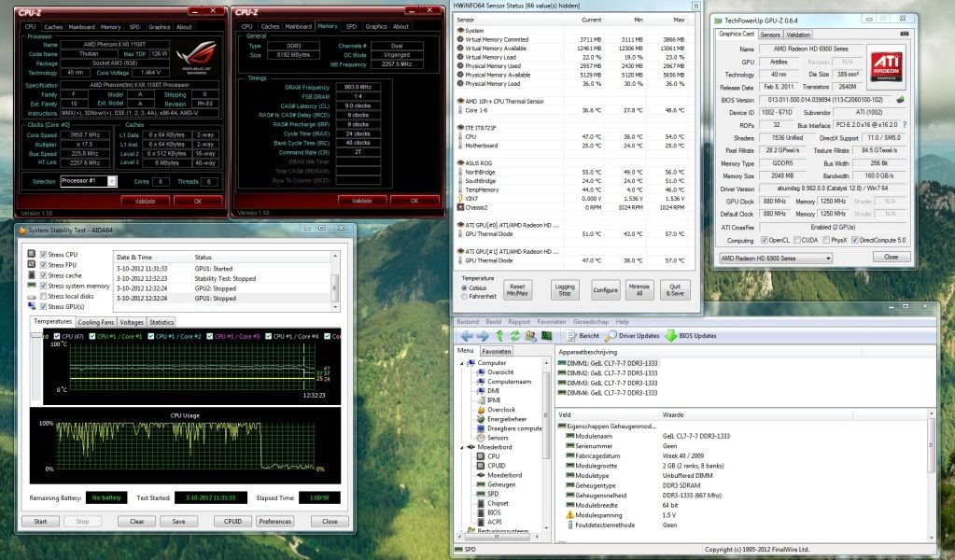955x560 pixels.
Task: Click the GPU-Z screenshot camera icon
Action: point(904,35)
